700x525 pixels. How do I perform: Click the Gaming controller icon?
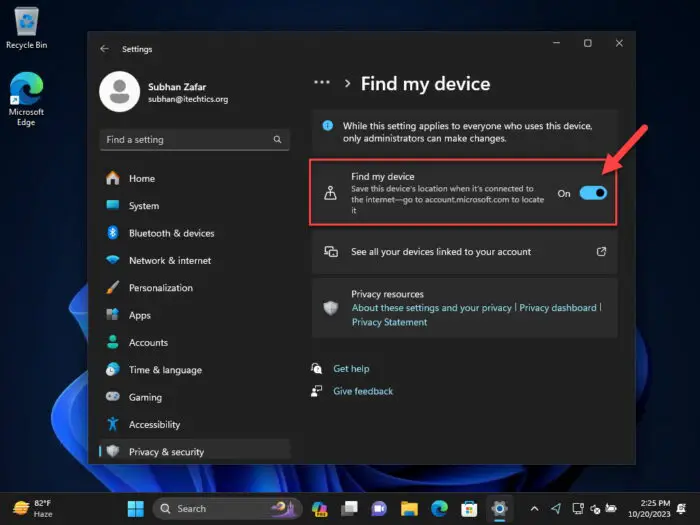(x=112, y=396)
